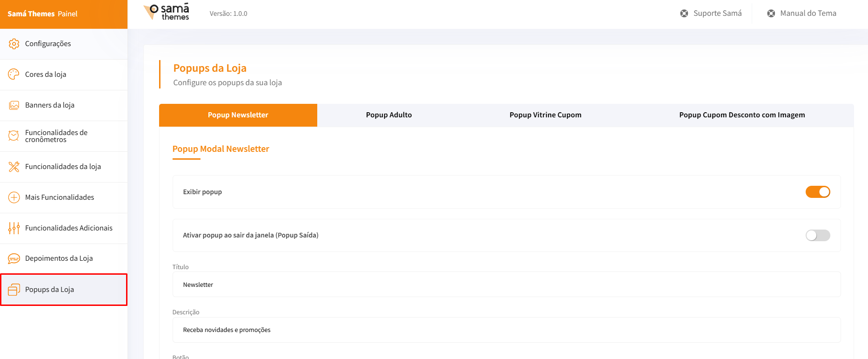Click the Cores da loja palette icon
Viewport: 868px width, 359px height.
14,75
